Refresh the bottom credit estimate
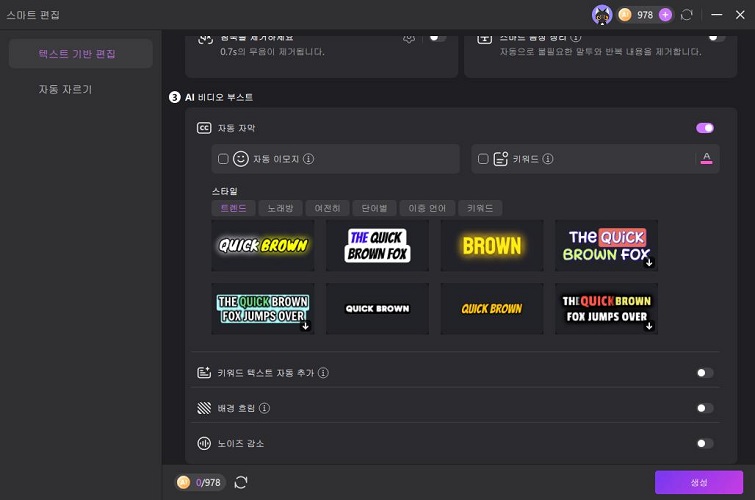Image resolution: width=755 pixels, height=500 pixels. pyautogui.click(x=241, y=482)
